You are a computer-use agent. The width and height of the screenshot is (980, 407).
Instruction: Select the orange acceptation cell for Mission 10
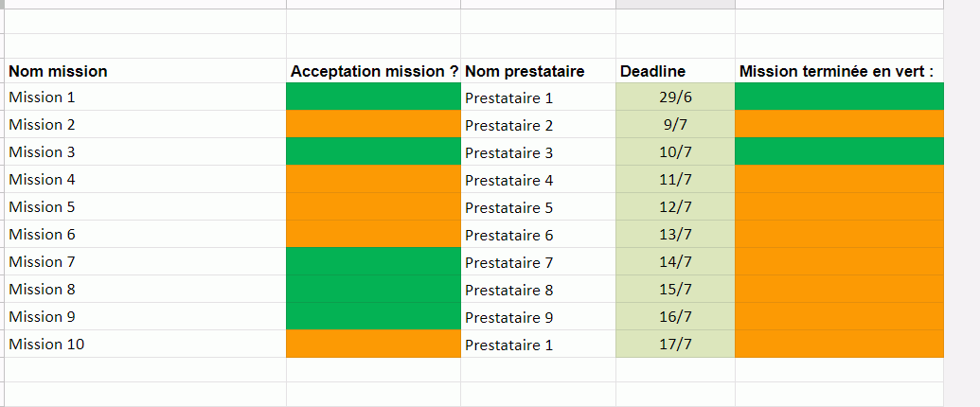click(373, 345)
